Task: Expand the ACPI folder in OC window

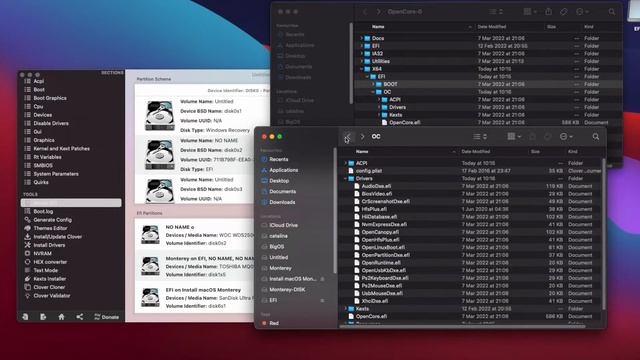Action: click(345, 163)
